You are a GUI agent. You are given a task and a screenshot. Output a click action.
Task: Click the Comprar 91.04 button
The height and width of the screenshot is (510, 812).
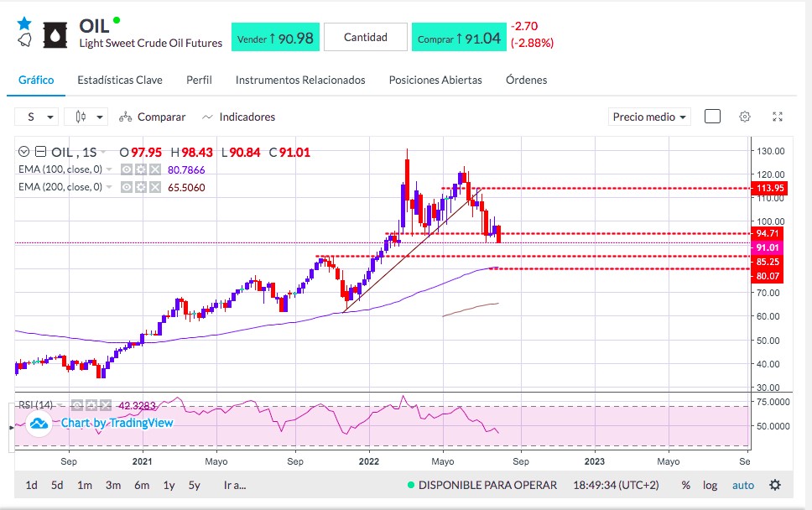click(459, 37)
